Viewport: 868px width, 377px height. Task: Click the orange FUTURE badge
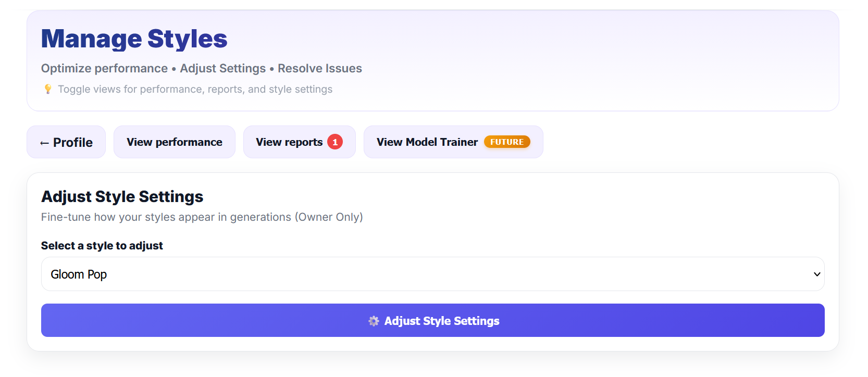pyautogui.click(x=507, y=142)
